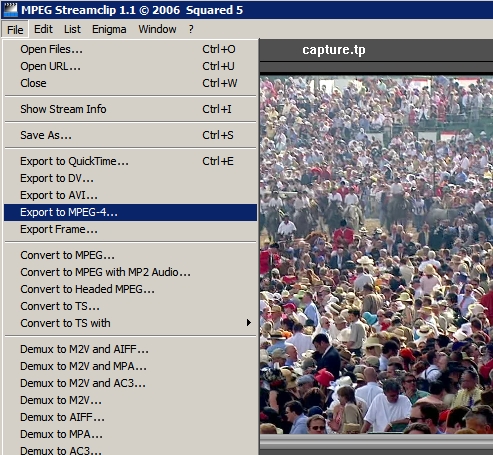
Task: Open the Window menu
Action: coord(157,29)
